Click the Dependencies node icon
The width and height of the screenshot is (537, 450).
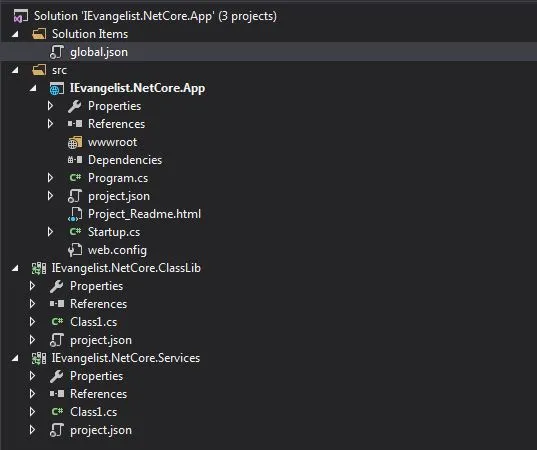pos(75,160)
